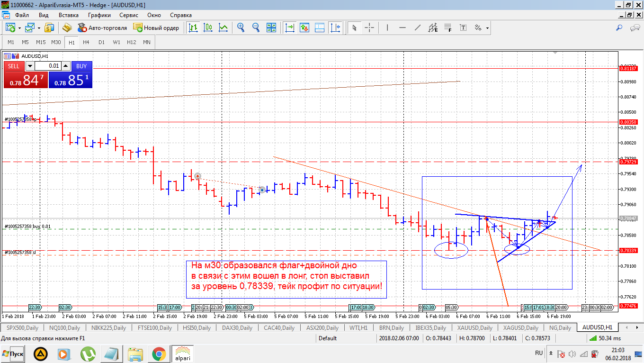Select the cursor arrow tool
The image size is (644, 363).
[x=354, y=27]
